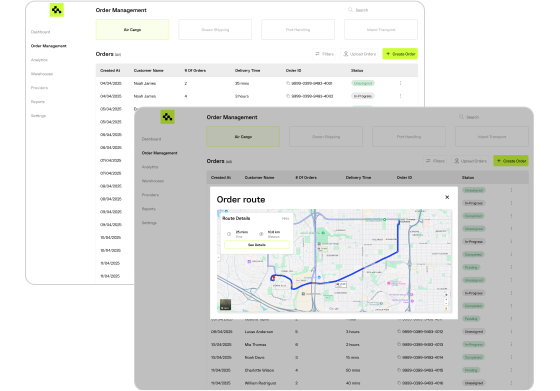Close the Order route dialog
Image resolution: width=560 pixels, height=391 pixels.
tap(447, 197)
